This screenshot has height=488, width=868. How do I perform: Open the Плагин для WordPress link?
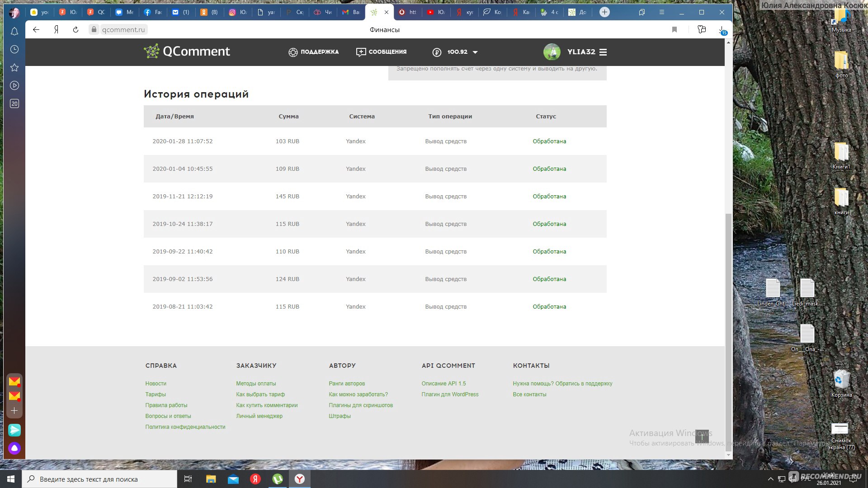pos(450,394)
